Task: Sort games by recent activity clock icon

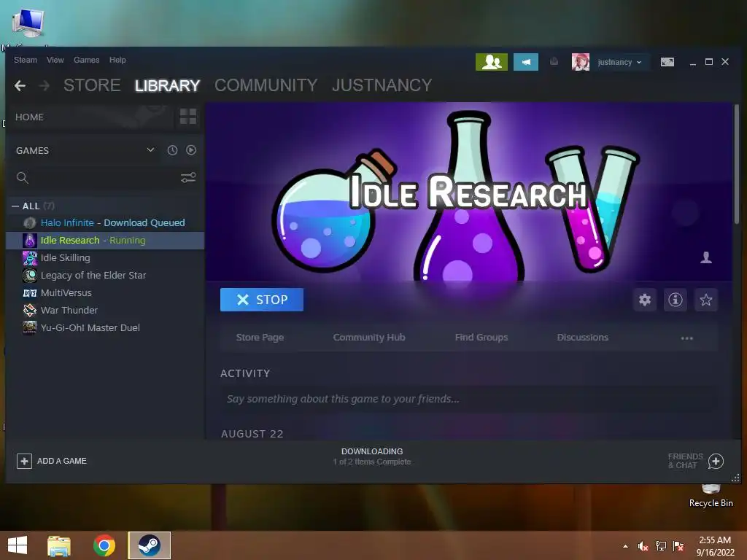Action: pyautogui.click(x=172, y=150)
